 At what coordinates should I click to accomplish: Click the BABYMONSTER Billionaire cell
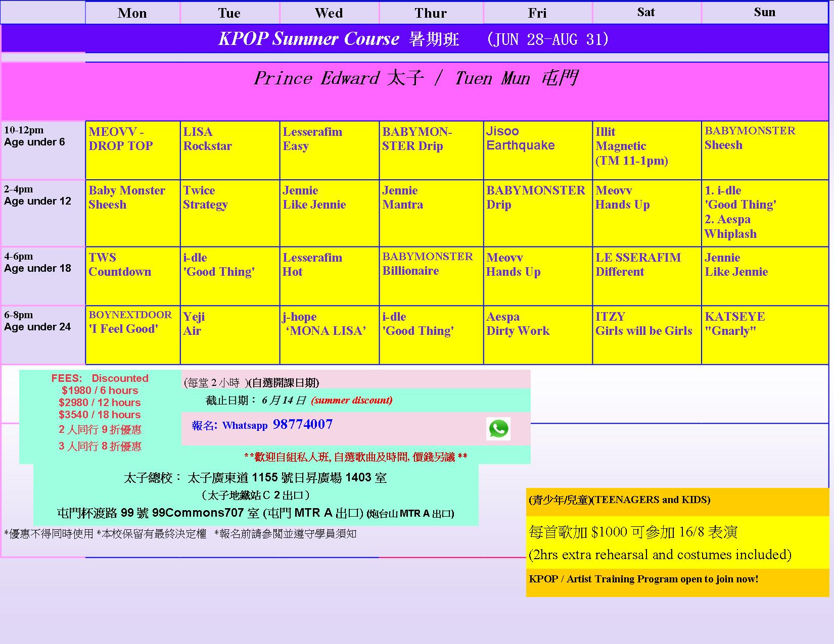point(431,276)
